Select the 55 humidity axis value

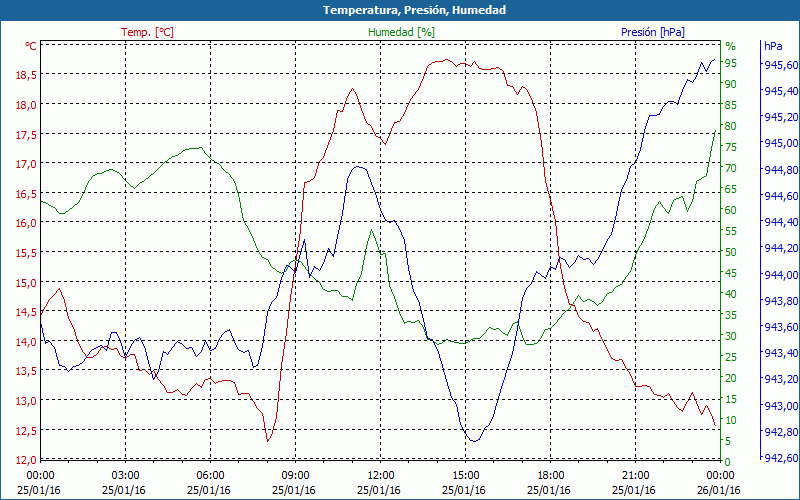click(x=731, y=231)
